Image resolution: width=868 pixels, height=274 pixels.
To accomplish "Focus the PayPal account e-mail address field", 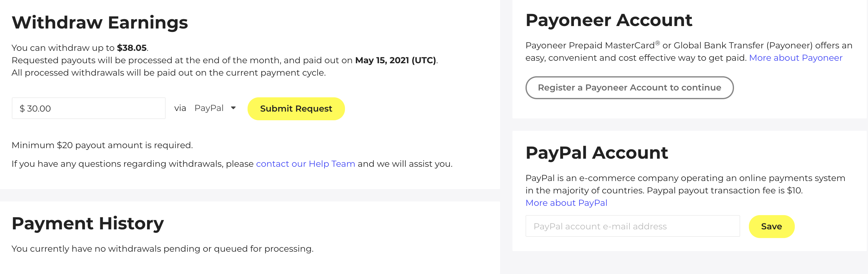I will (x=632, y=226).
